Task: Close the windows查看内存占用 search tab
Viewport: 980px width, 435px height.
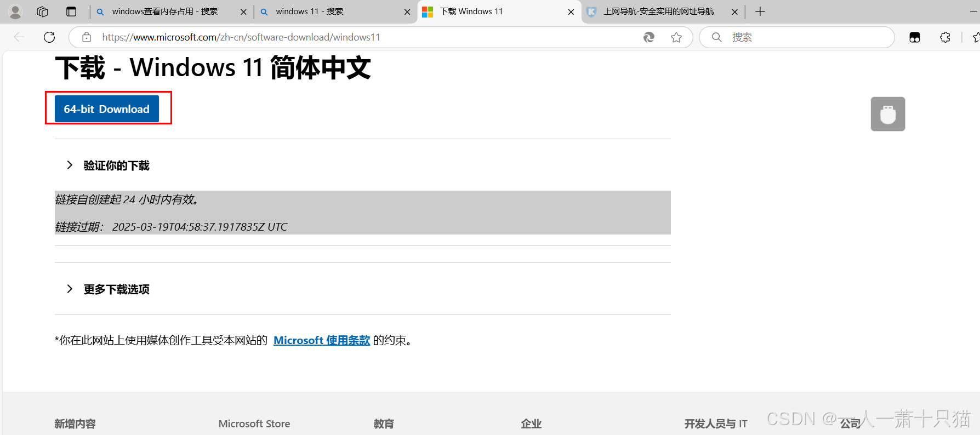Action: pyautogui.click(x=243, y=12)
